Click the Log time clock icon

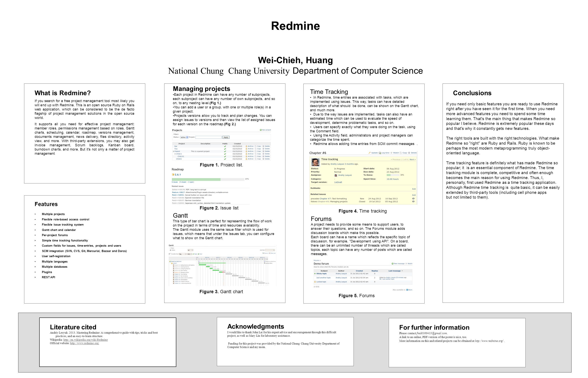point(380,153)
